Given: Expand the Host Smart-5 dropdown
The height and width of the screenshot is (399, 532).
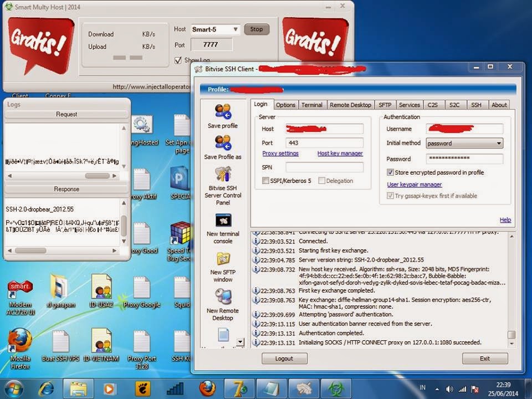Looking at the screenshot, I should [x=236, y=29].
